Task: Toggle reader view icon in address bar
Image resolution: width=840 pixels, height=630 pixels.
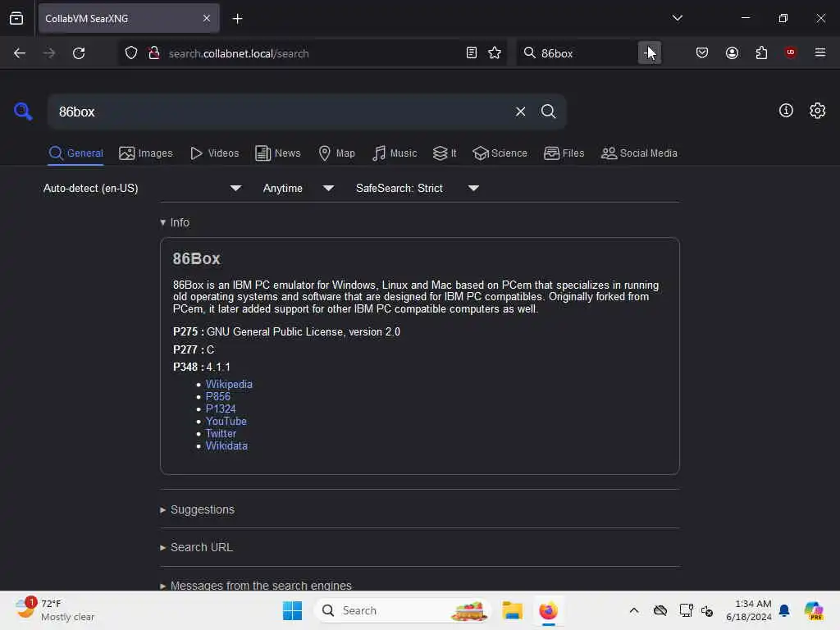Action: tap(472, 53)
